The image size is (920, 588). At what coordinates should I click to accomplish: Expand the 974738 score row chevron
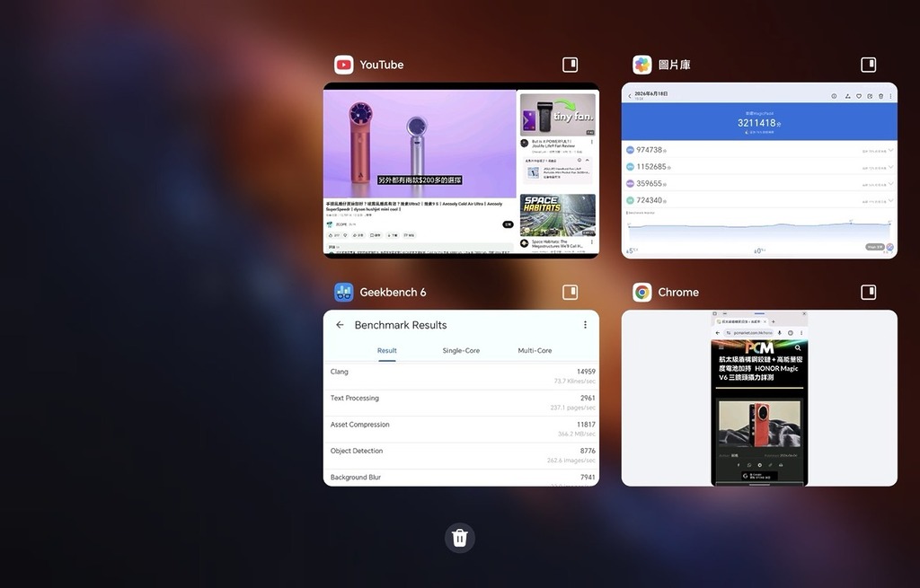click(890, 150)
